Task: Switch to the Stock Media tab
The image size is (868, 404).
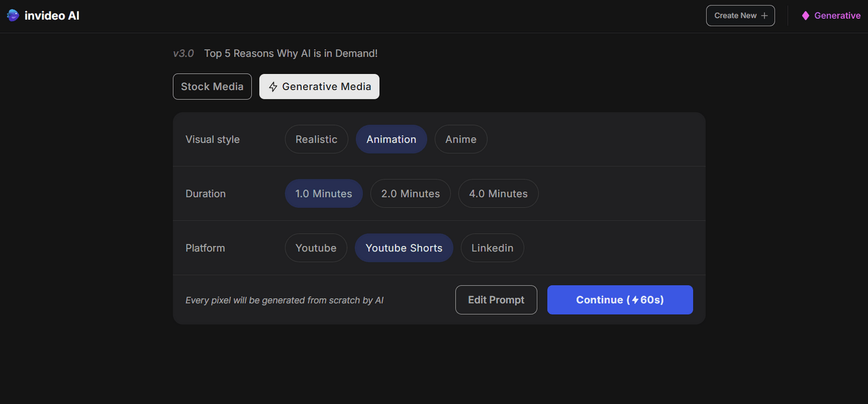Action: (x=212, y=86)
